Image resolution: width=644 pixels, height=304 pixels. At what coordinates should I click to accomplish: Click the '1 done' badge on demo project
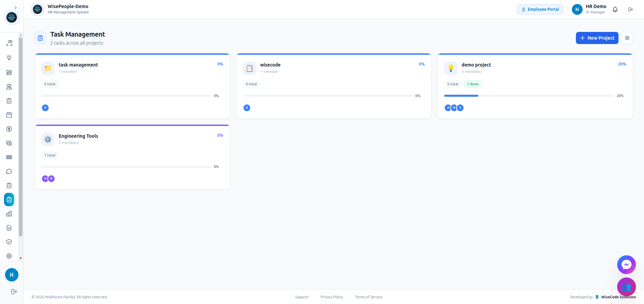pos(473,84)
